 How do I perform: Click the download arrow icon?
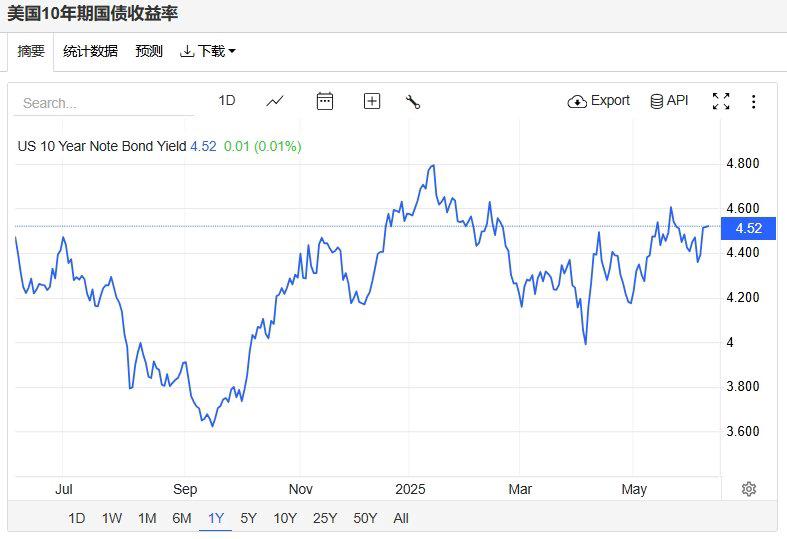[187, 51]
